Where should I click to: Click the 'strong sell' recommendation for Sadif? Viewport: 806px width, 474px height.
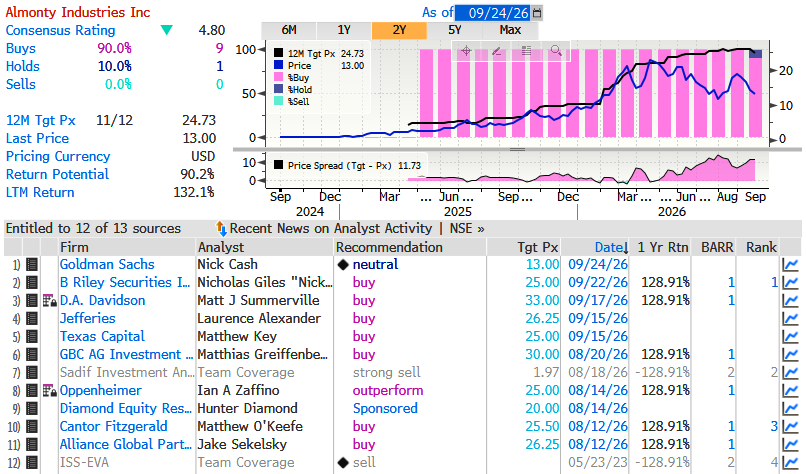[387, 372]
